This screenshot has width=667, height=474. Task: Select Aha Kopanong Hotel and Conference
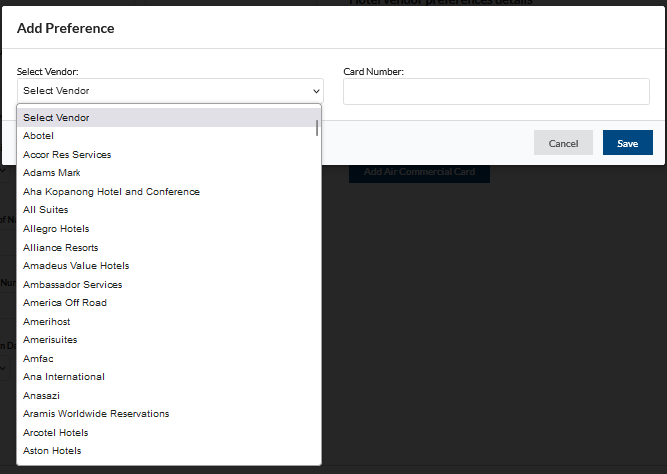pos(169,191)
